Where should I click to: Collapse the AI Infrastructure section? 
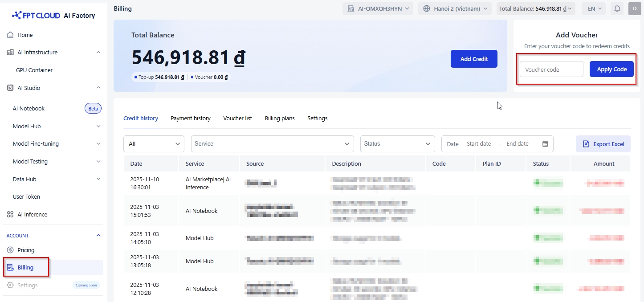click(x=98, y=52)
